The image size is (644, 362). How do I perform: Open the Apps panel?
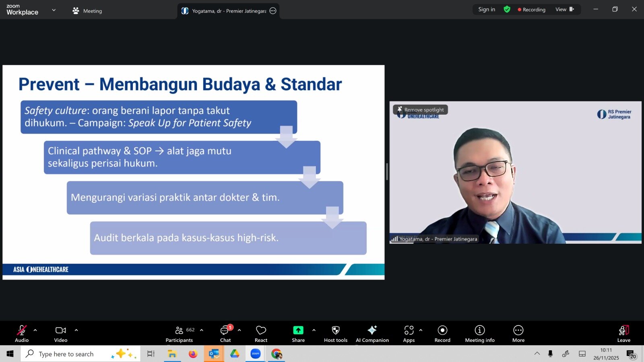(x=409, y=333)
